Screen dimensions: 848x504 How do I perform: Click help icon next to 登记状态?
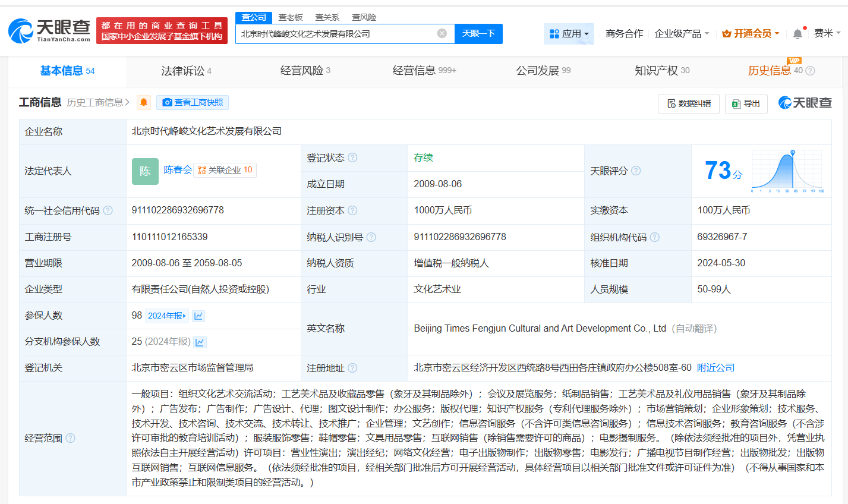(352, 157)
